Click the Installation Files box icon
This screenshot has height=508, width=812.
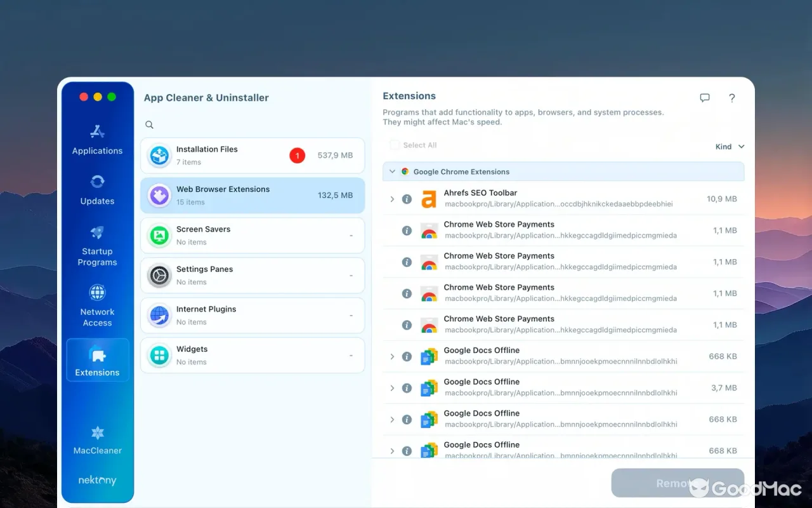[x=159, y=156]
